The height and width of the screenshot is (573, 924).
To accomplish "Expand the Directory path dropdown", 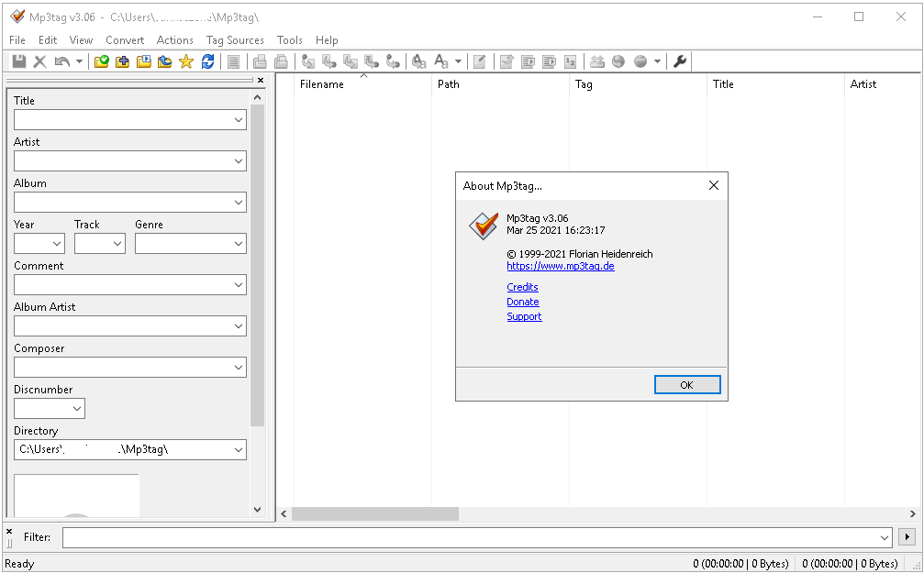I will coord(238,450).
